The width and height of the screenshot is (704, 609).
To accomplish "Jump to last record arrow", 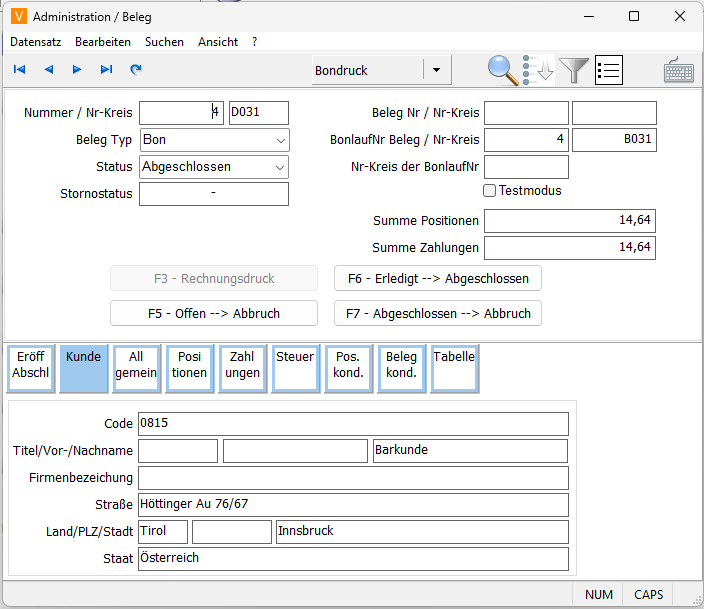I will pos(106,70).
